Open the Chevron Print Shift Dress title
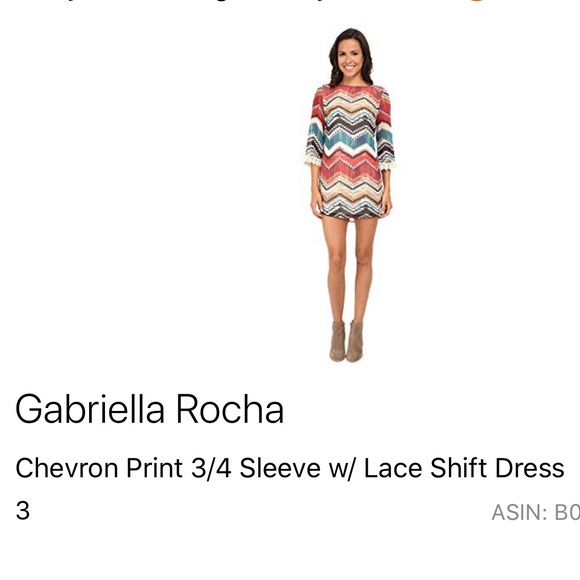Image resolution: width=580 pixels, height=580 pixels. coord(290,468)
